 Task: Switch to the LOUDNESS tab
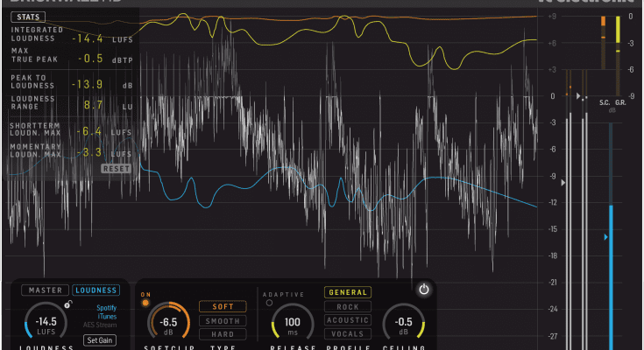click(96, 290)
